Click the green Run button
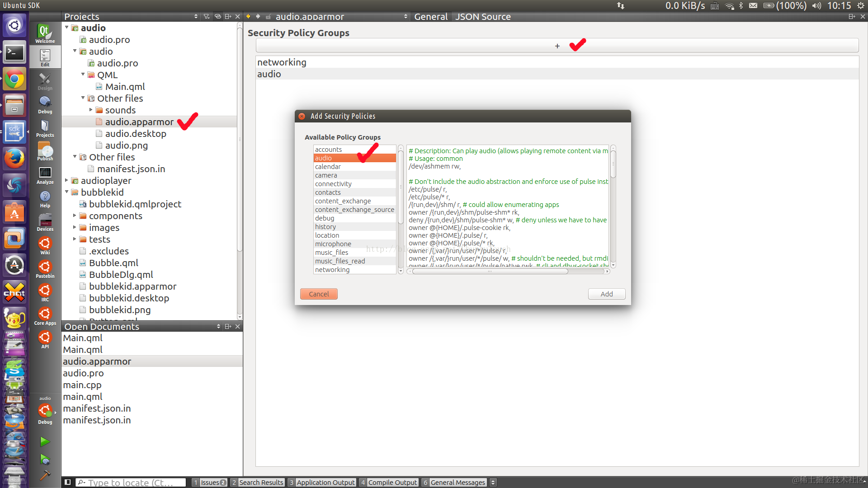The width and height of the screenshot is (868, 488). pos(45,441)
